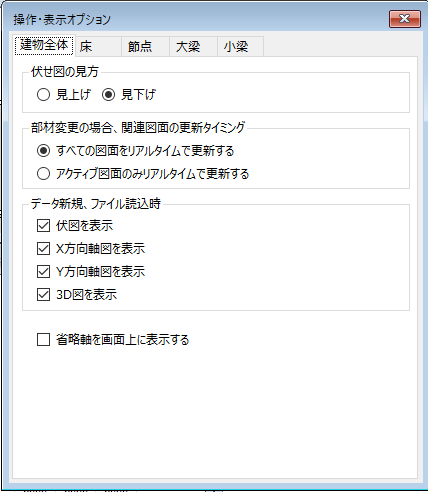Go to the 小梁 tab
This screenshot has width=428, height=492.
click(x=241, y=46)
